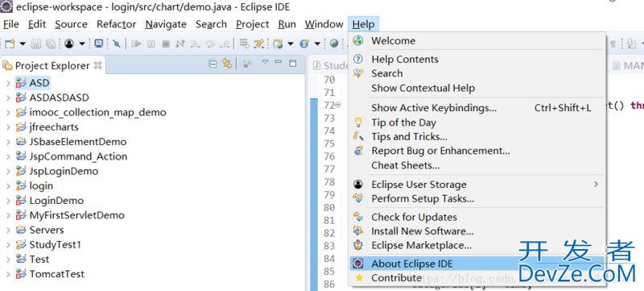Click the Open Console monitor toolbar icon
Viewport: 644px width, 291px height.
click(98, 44)
